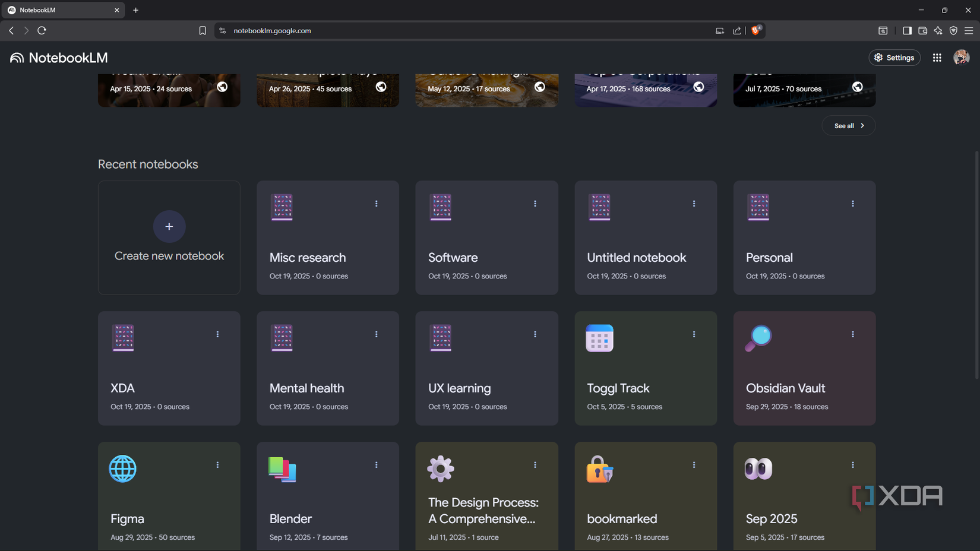The height and width of the screenshot is (551, 980).
Task: Open Untitled notebook three-dot menu
Action: click(x=694, y=204)
